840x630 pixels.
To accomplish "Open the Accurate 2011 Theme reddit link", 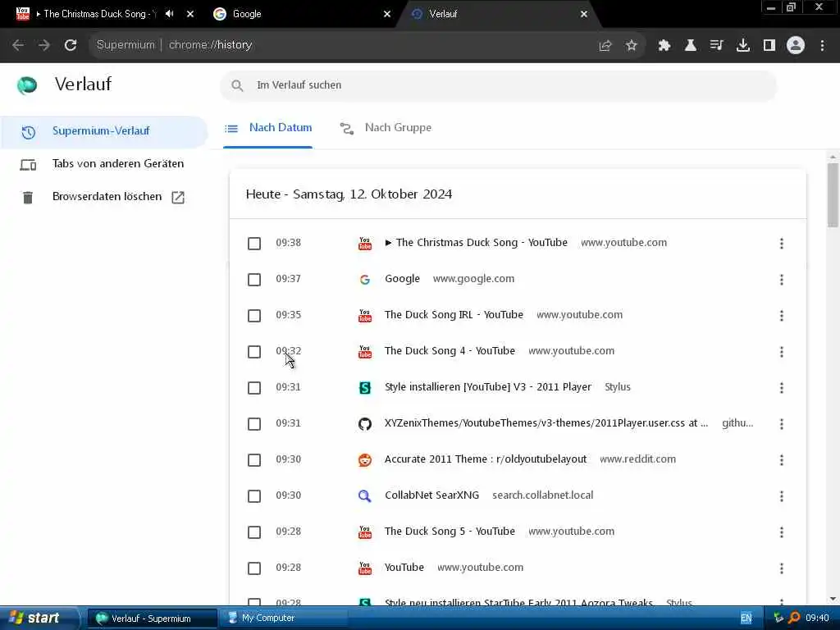I will [486, 459].
